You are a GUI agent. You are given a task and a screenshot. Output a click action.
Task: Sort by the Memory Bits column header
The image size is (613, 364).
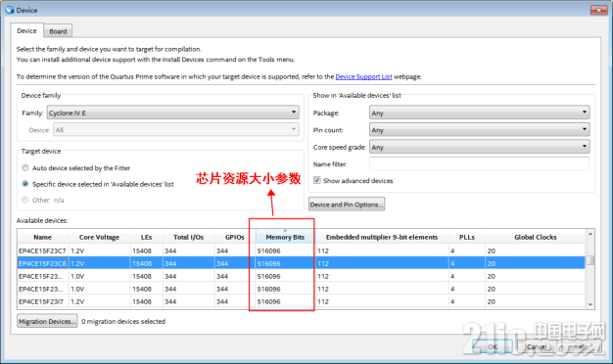coord(285,237)
